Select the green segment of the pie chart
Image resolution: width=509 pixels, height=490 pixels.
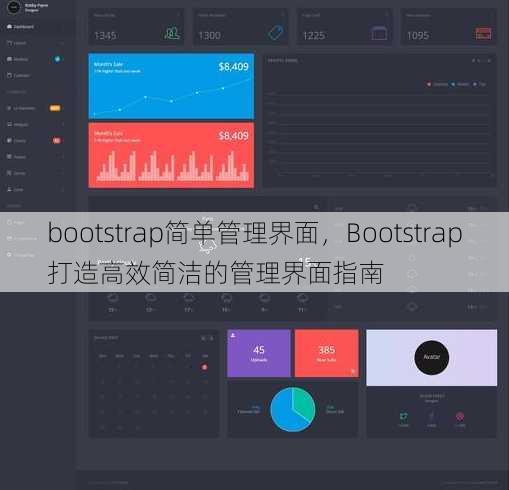coord(304,402)
